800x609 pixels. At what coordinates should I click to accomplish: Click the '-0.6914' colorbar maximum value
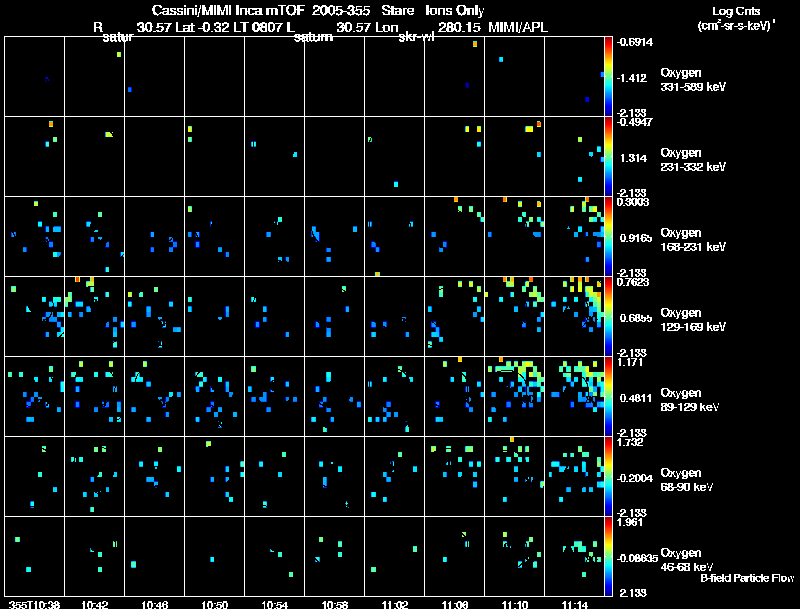635,42
